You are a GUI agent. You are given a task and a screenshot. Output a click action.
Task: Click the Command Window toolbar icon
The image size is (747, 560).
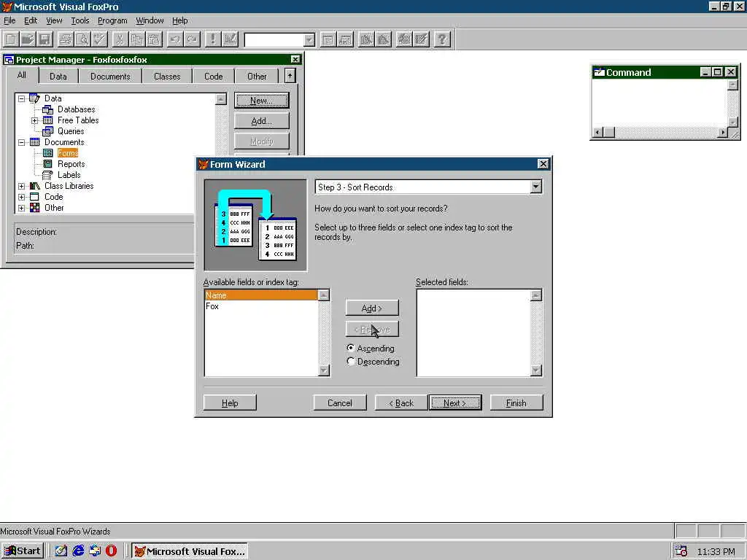(x=328, y=39)
